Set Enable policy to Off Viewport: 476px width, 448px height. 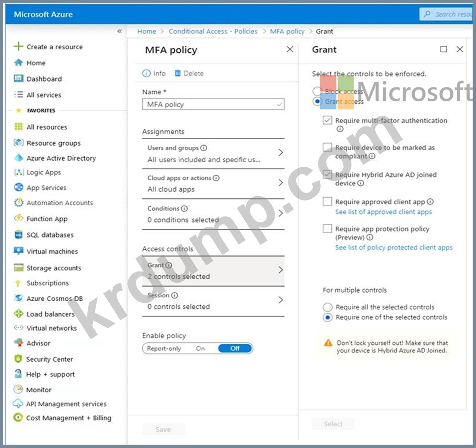tap(235, 349)
